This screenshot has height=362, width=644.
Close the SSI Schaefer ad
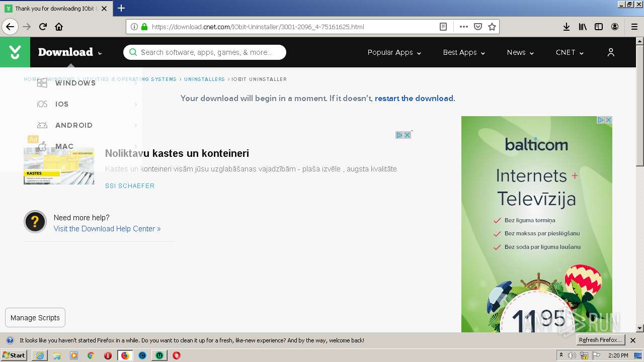[408, 135]
